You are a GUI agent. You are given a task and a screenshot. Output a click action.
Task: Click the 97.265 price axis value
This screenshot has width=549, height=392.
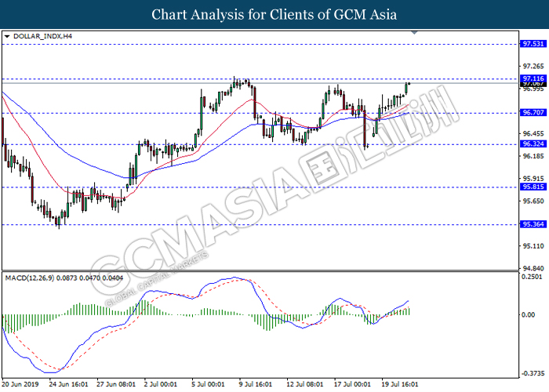click(x=533, y=66)
